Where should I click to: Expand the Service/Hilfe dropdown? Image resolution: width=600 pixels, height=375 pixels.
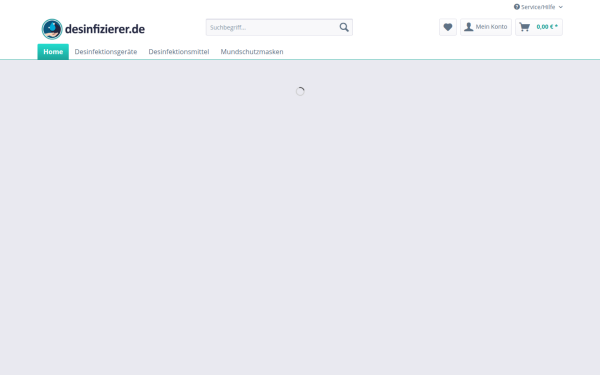538,7
